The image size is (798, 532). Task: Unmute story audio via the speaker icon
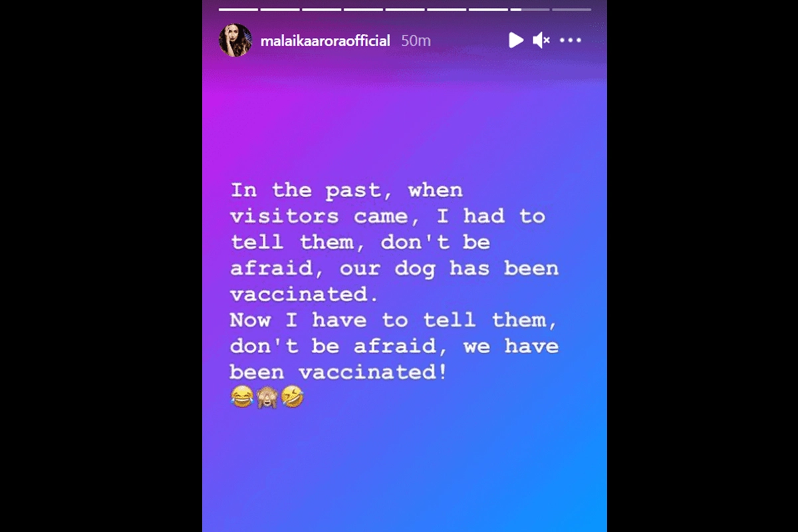click(x=541, y=41)
